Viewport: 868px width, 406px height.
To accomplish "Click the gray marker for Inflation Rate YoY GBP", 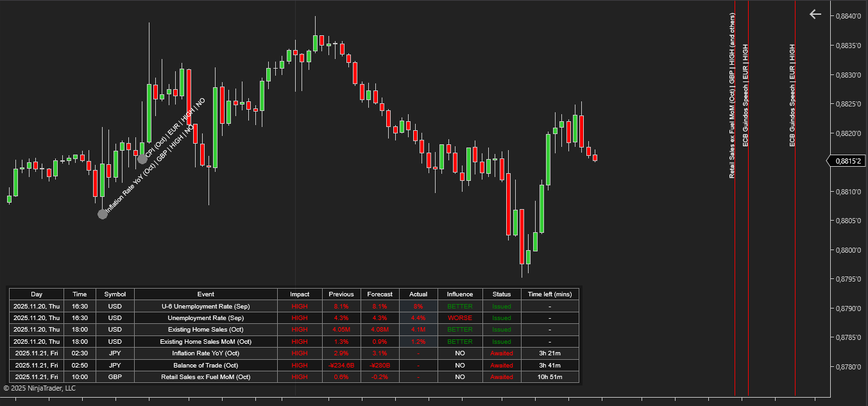I will (x=103, y=214).
